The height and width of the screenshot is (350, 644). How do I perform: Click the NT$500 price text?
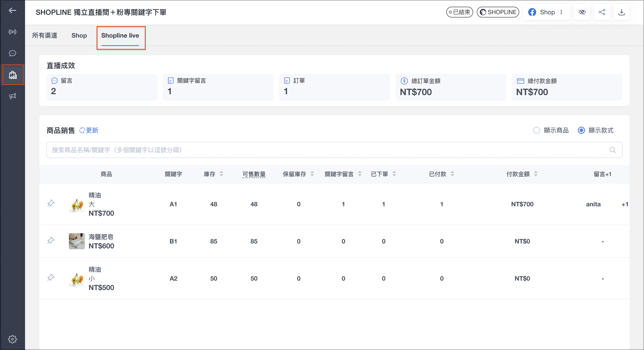click(101, 288)
